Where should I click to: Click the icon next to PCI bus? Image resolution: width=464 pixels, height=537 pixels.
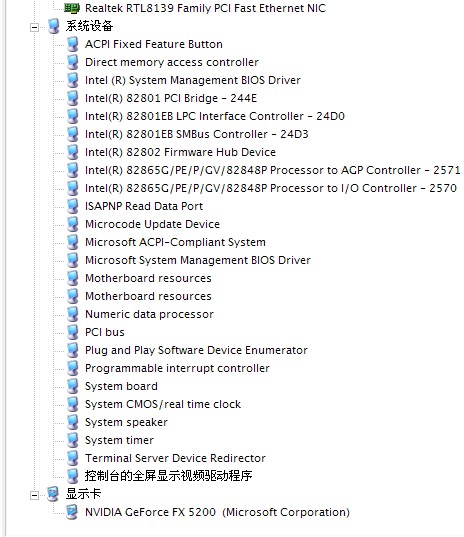pos(73,332)
